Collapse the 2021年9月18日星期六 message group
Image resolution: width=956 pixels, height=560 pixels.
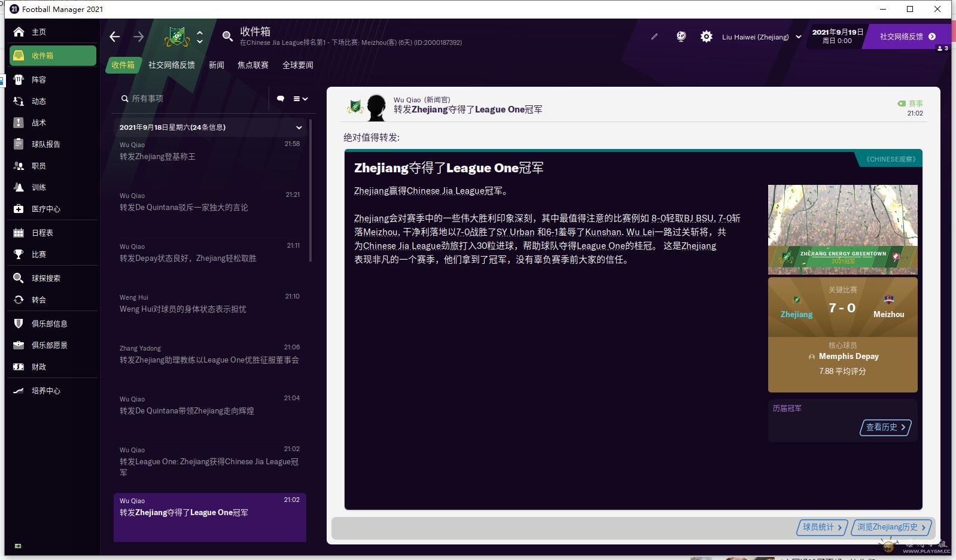299,127
